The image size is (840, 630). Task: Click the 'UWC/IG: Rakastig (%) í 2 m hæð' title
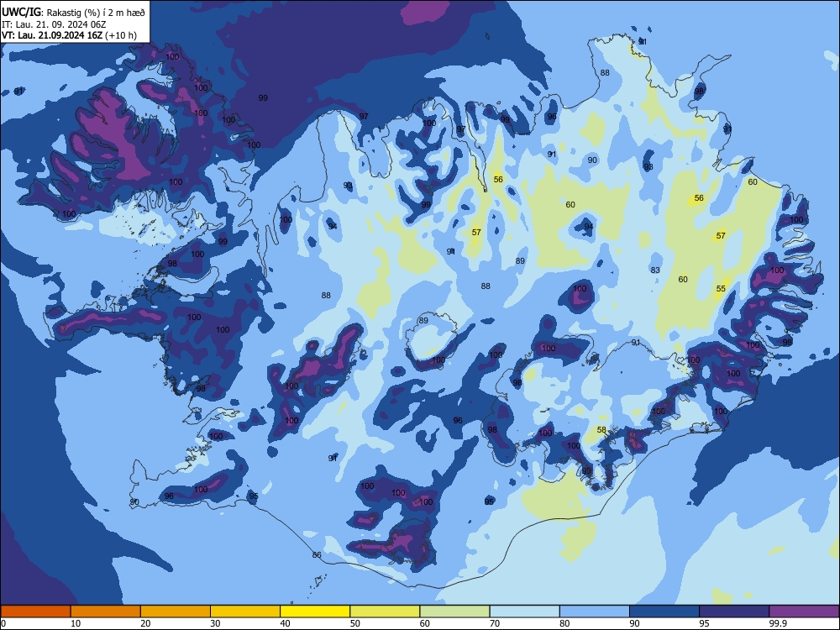click(x=73, y=13)
